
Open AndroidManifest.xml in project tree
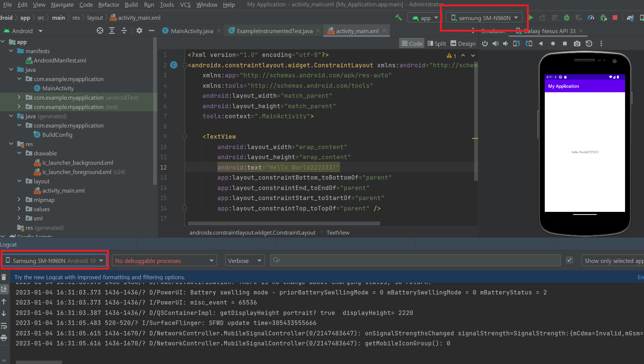coord(60,60)
